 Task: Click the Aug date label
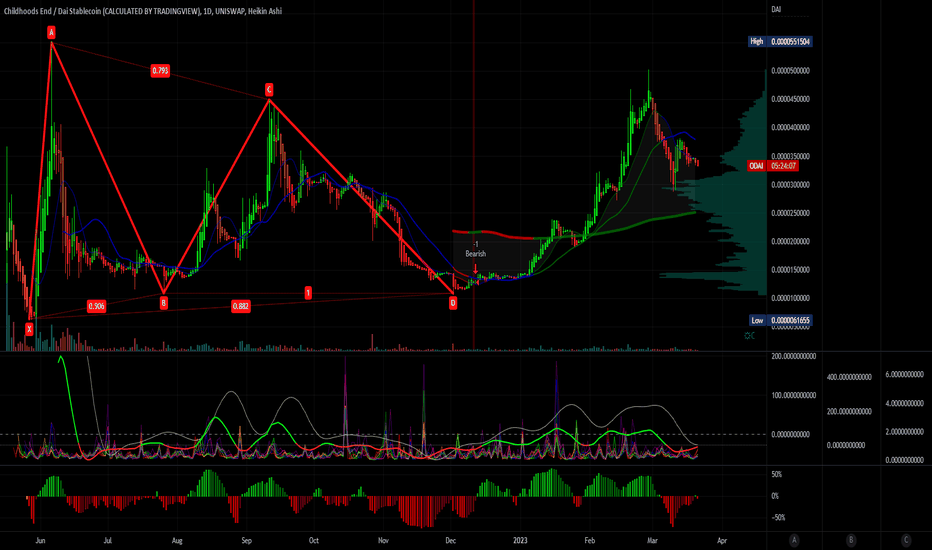tap(177, 540)
